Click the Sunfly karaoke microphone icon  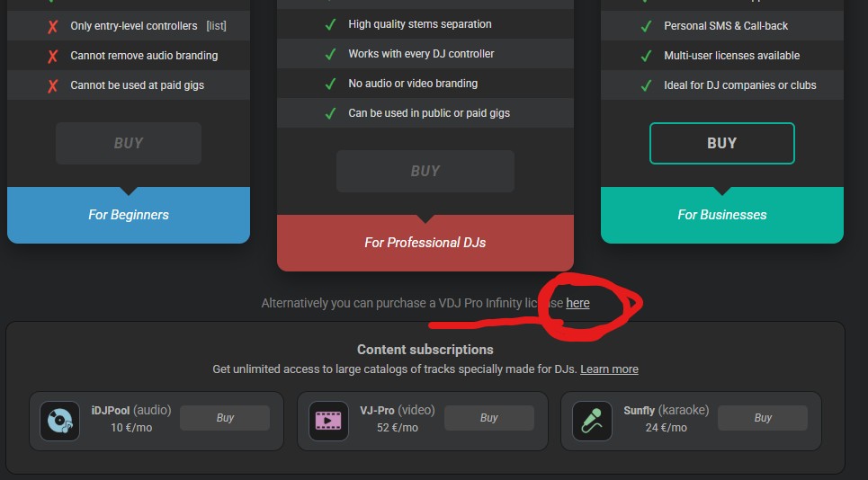592,421
